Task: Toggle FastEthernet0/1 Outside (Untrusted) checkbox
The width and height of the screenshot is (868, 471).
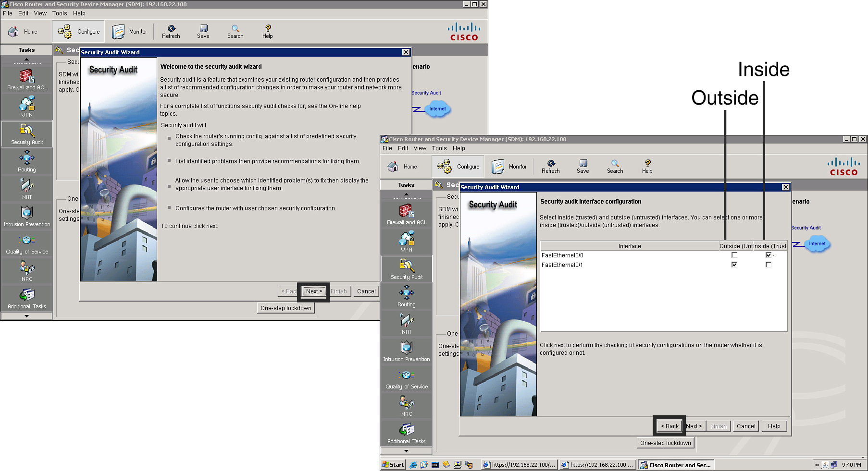Action: tap(734, 265)
